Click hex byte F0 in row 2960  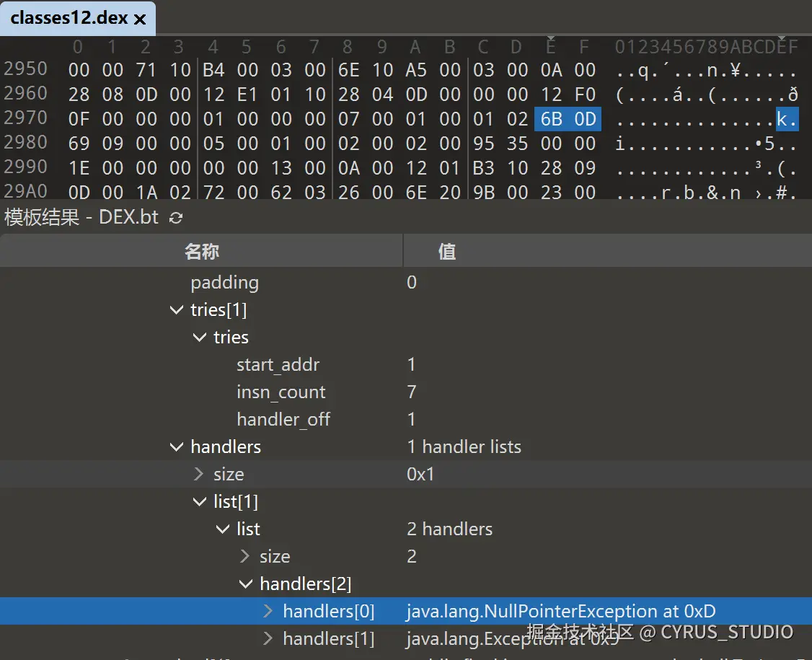(585, 94)
